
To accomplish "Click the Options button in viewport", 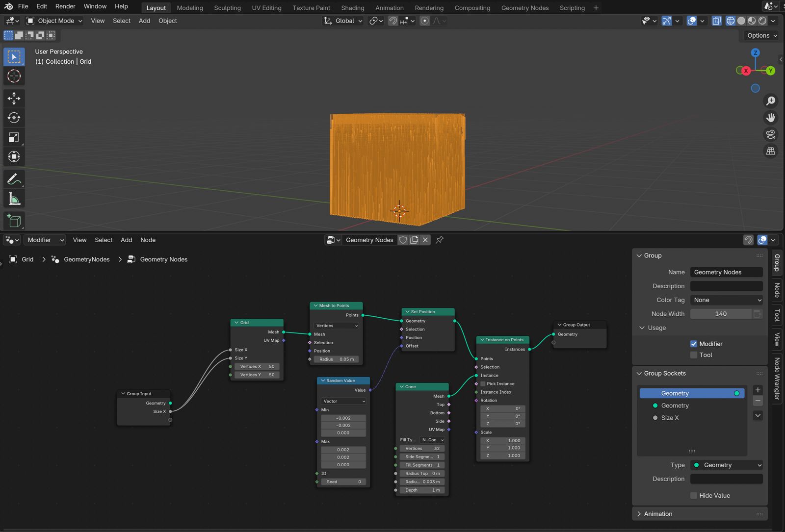I will (x=761, y=35).
